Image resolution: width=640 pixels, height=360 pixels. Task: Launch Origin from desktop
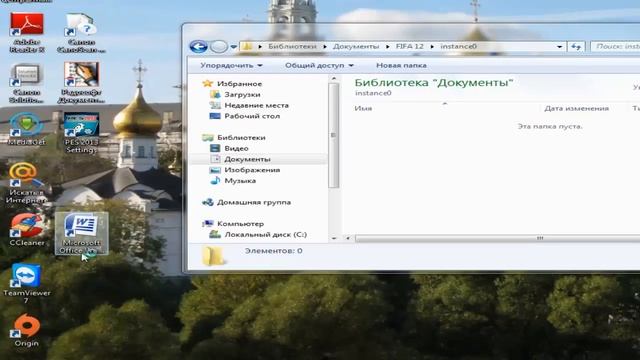coord(27,330)
